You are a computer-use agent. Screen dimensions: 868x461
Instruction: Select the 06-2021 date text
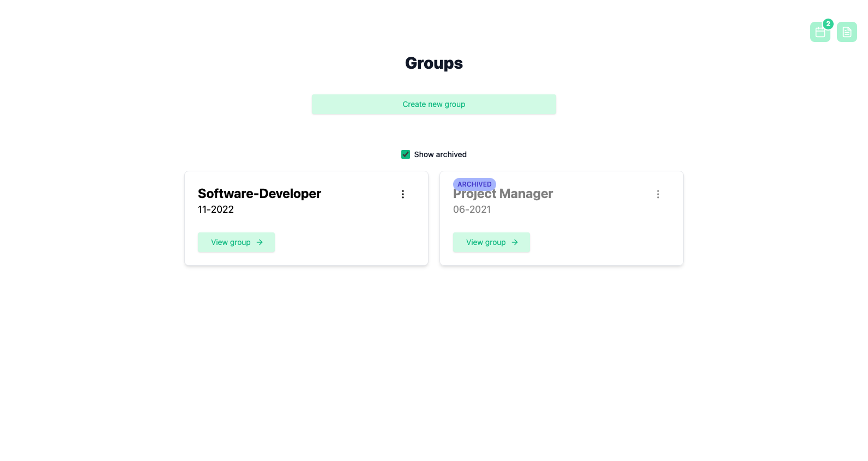point(472,209)
